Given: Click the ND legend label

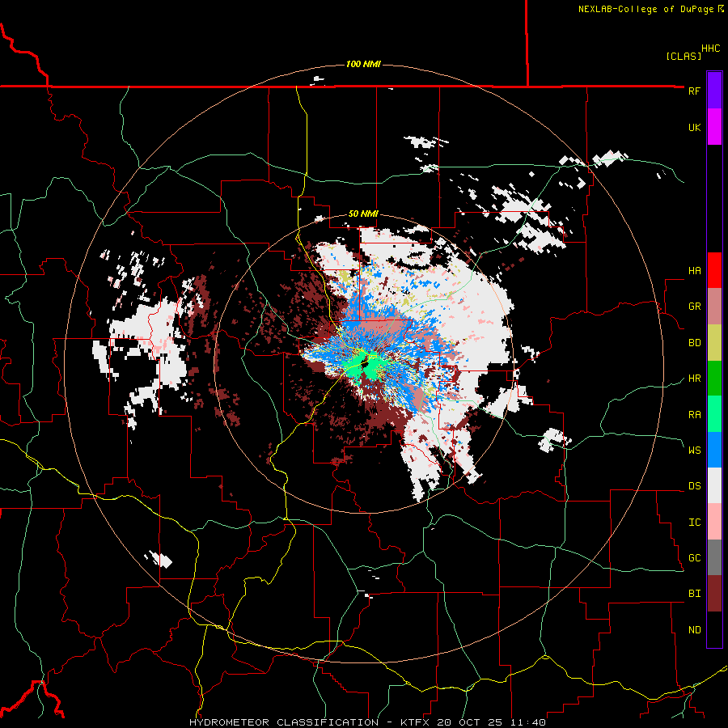Looking at the screenshot, I should tap(694, 630).
